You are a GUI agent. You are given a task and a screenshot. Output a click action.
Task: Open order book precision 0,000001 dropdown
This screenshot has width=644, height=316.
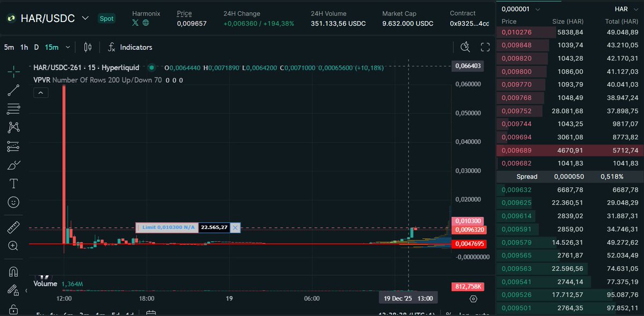tap(522, 9)
